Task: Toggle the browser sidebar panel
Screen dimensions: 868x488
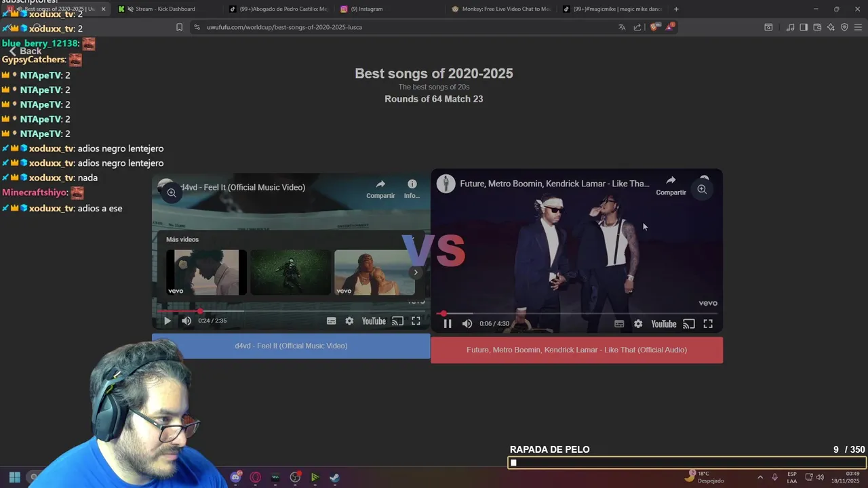Action: [x=804, y=27]
